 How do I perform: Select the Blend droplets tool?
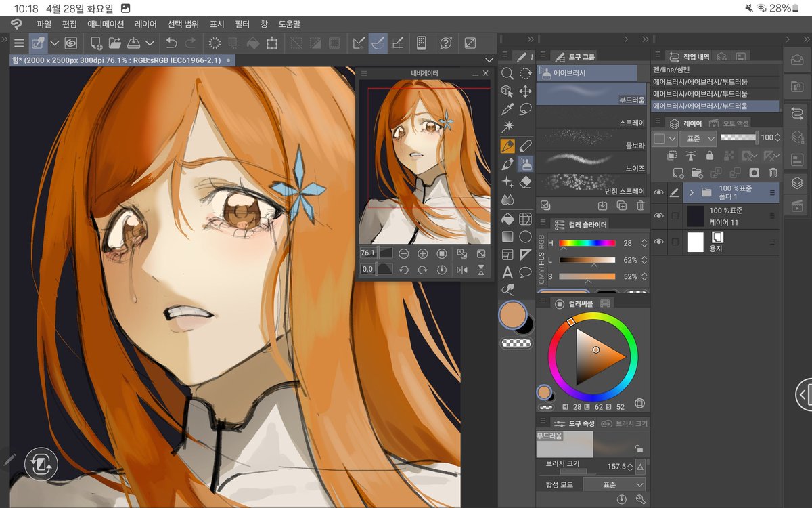507,200
